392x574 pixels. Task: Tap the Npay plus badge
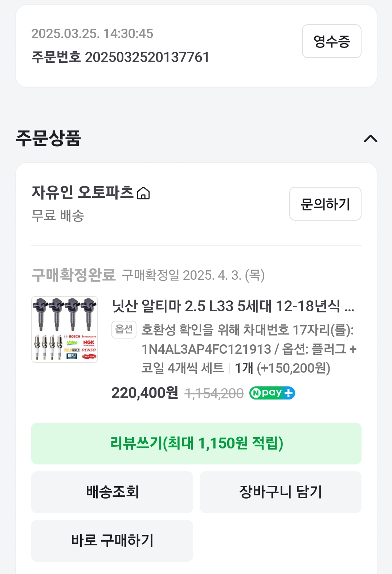272,393
